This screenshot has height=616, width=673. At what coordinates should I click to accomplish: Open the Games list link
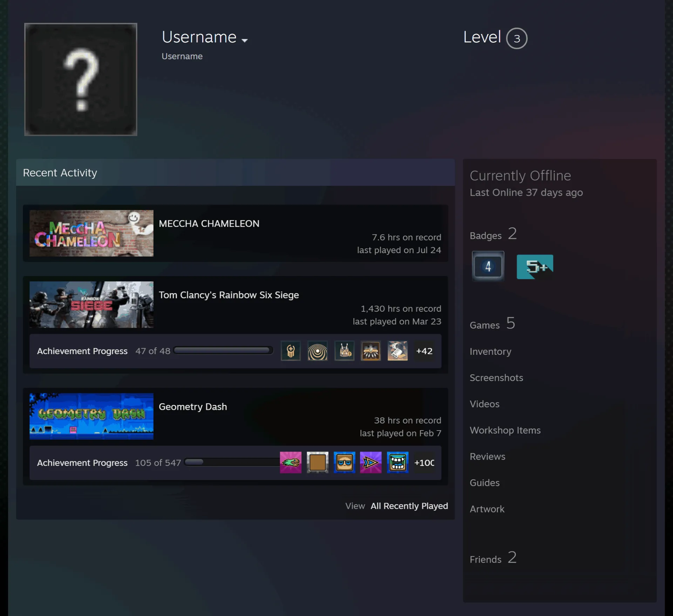492,324
